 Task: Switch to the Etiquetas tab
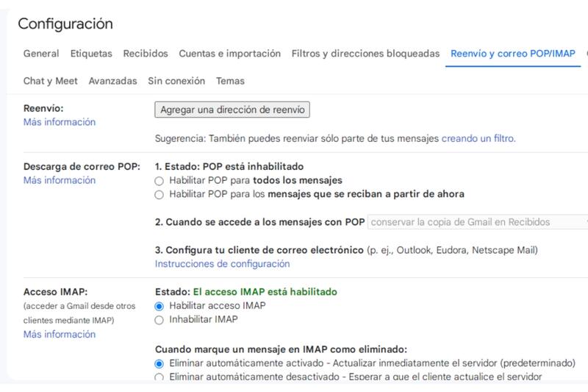tap(91, 54)
